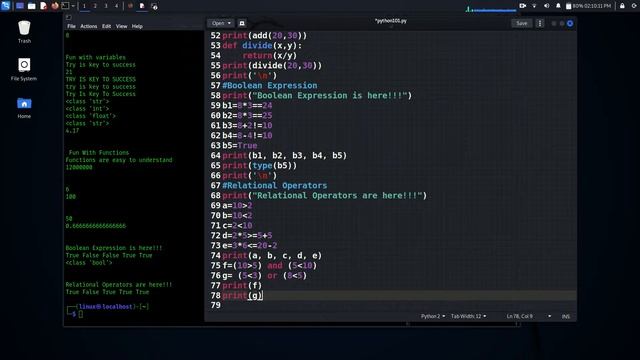The width and height of the screenshot is (640, 360).
Task: Click terminal output 'Fun with variables'
Action: 96,58
